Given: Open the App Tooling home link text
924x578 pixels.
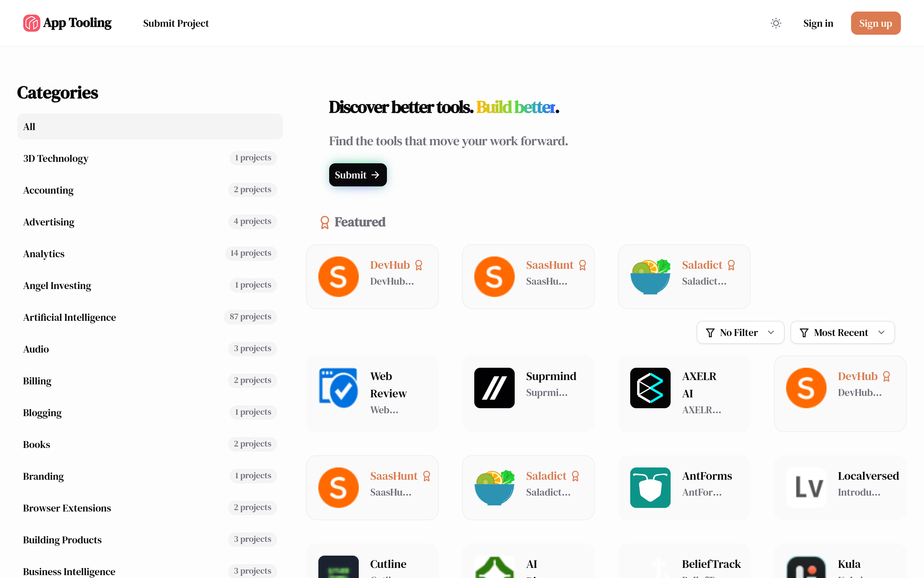Looking at the screenshot, I should pyautogui.click(x=77, y=23).
